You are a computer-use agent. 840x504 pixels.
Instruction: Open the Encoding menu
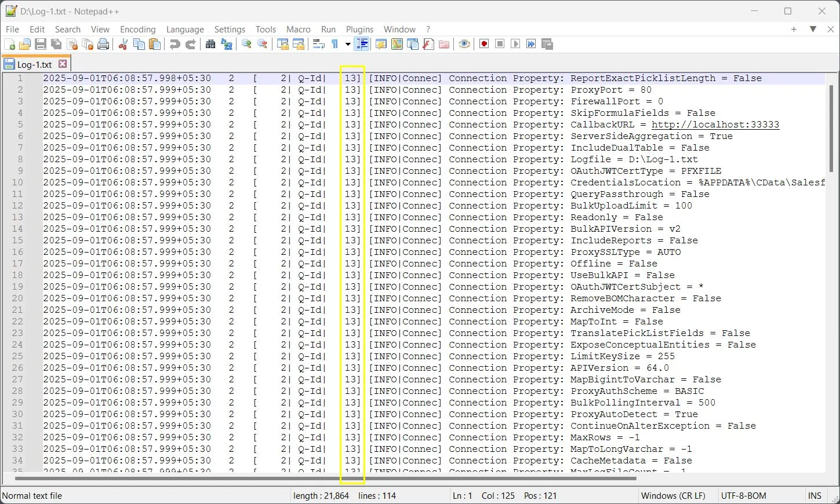138,30
